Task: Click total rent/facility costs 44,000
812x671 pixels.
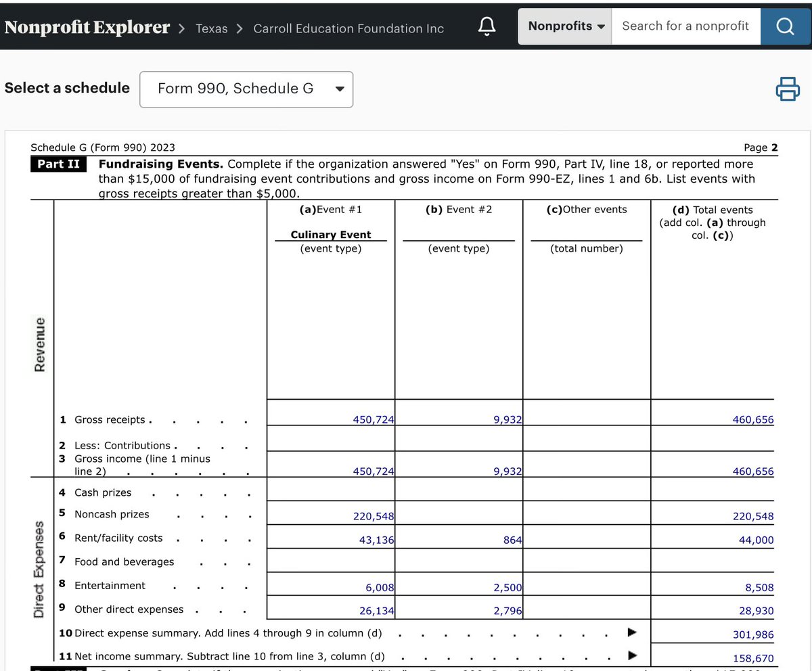Action: [x=756, y=540]
